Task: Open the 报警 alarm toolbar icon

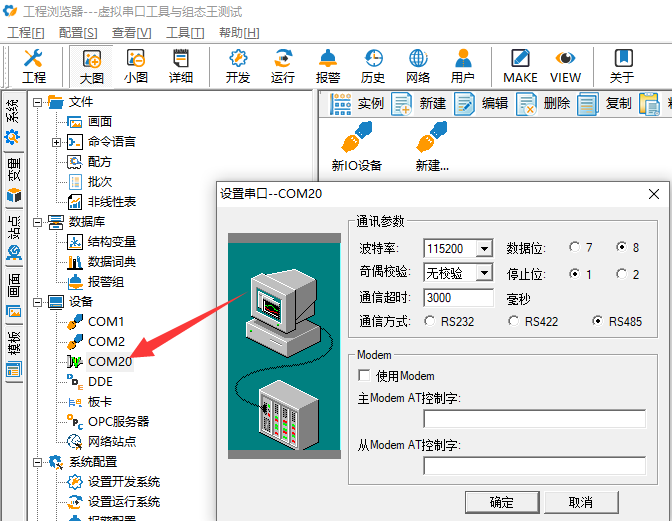Action: click(328, 66)
